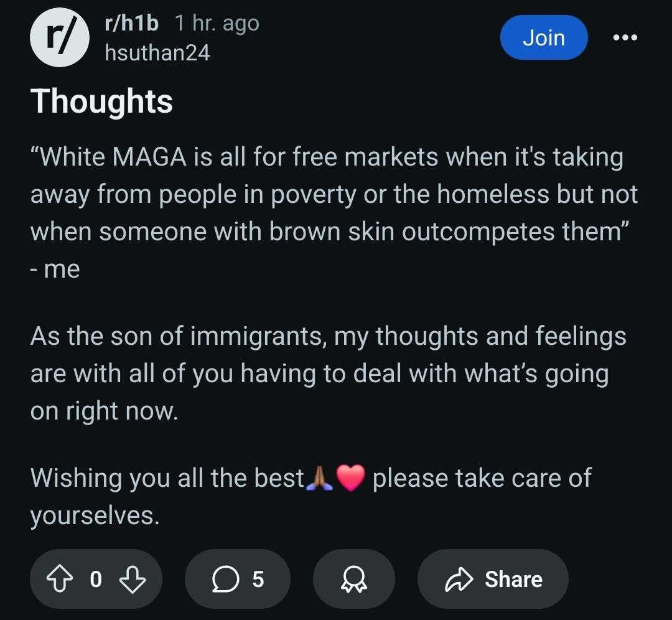Open the post titled Thoughts

tap(101, 101)
